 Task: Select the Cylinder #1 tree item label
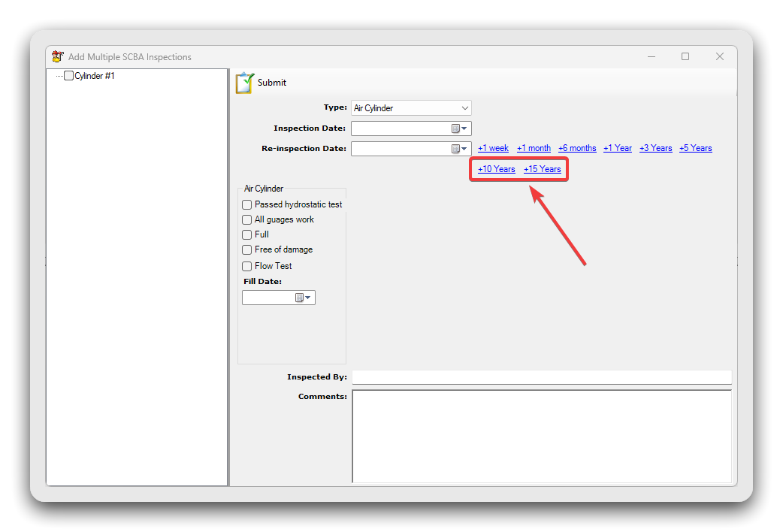click(x=95, y=76)
